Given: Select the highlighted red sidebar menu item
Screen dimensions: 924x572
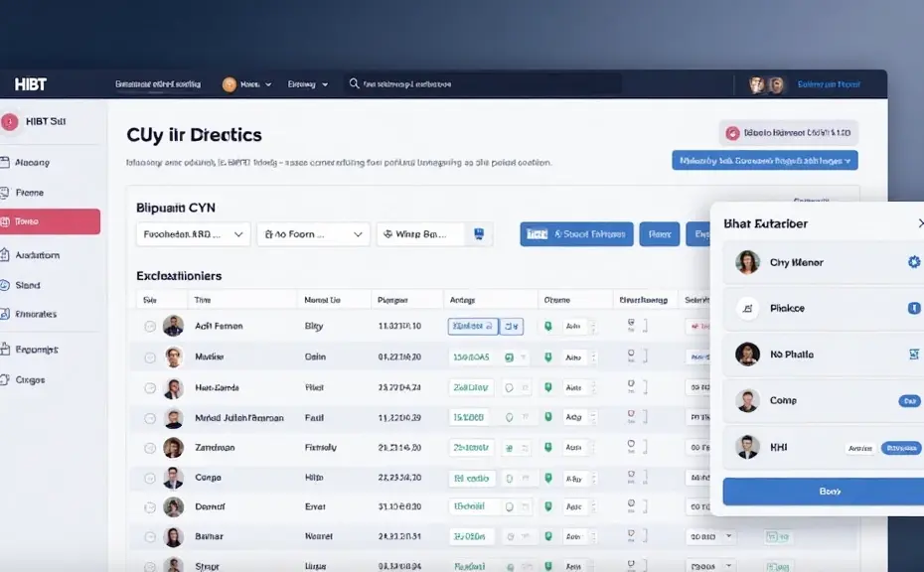Looking at the screenshot, I should coord(51,221).
